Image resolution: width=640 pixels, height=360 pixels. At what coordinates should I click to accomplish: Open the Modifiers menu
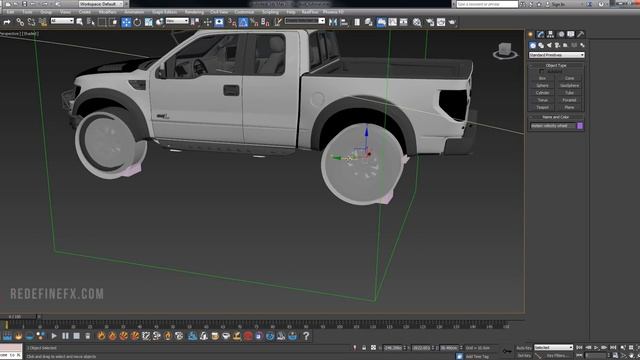click(107, 12)
